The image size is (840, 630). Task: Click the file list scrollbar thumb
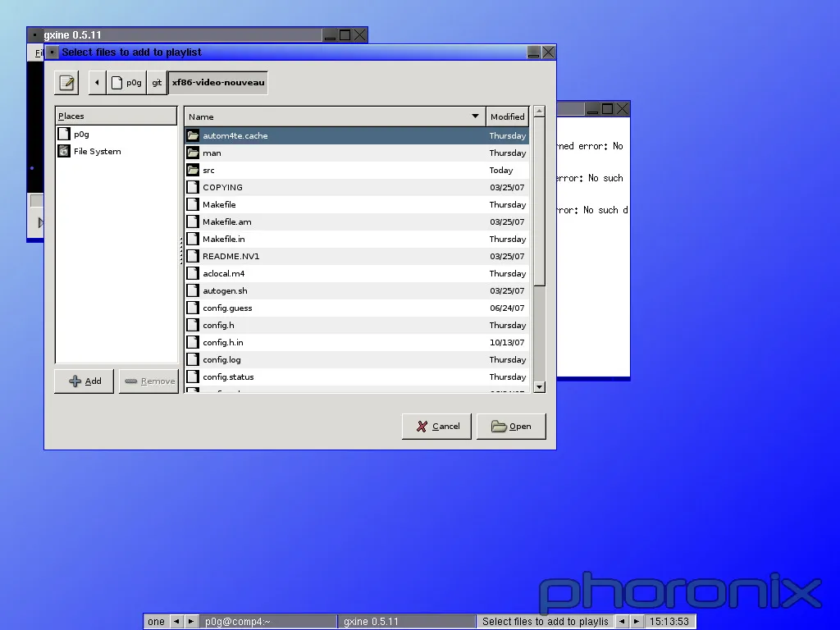coord(540,202)
